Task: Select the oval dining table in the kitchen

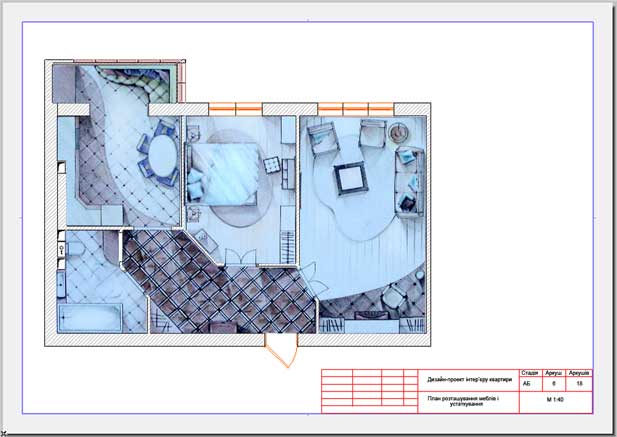Action: click(162, 156)
